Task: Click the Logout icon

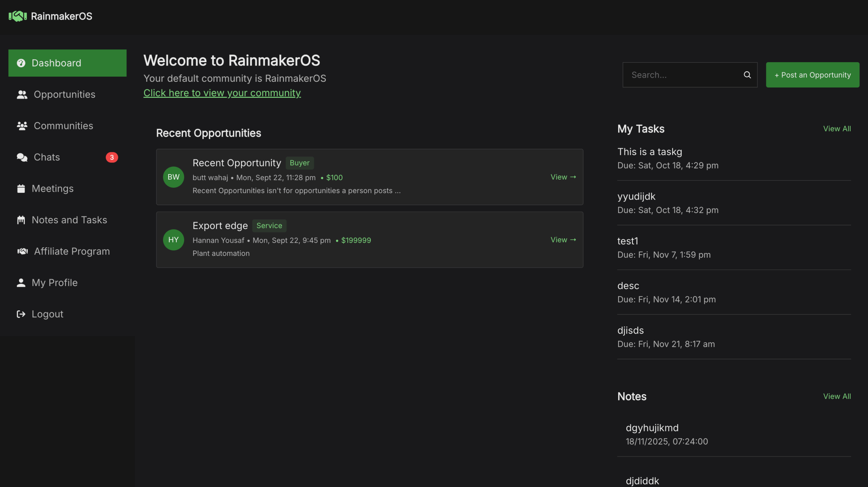Action: [x=21, y=314]
